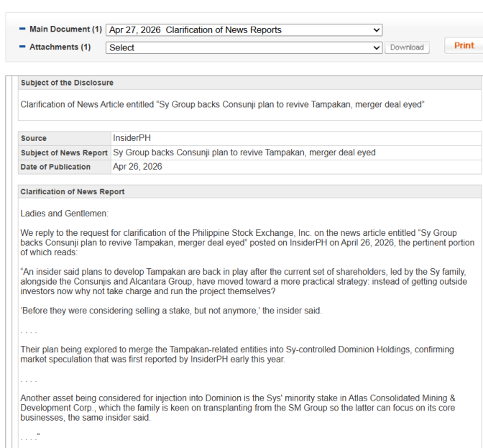The image size is (483, 448).
Task: Click the Clarification of News Report header
Action: click(73, 192)
